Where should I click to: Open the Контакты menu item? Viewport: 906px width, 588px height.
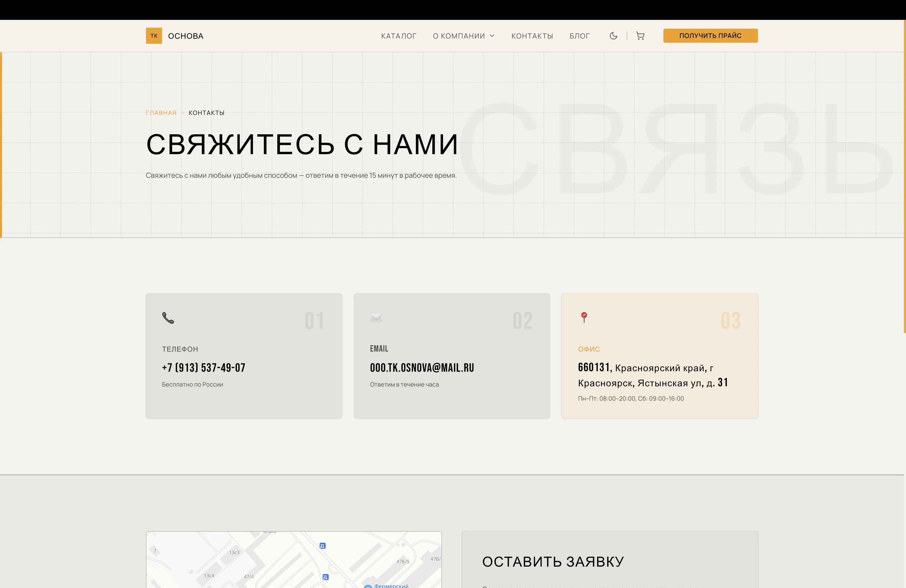coord(532,36)
